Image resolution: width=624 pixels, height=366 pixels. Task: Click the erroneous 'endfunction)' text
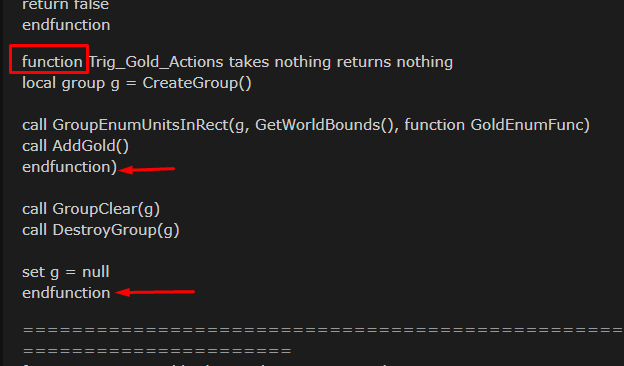pos(70,167)
